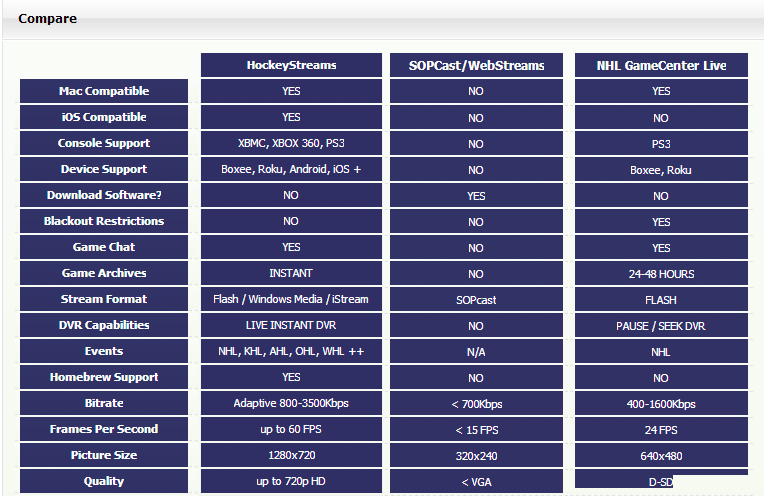This screenshot has height=496, width=764.
Task: Click 'Flash / Windows Media / iStream' cell
Action: click(x=291, y=299)
